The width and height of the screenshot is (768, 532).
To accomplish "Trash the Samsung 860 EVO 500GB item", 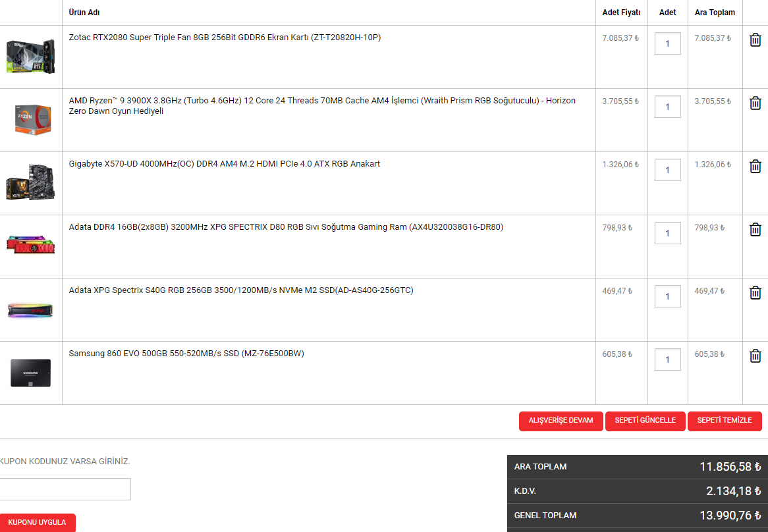I will point(755,356).
